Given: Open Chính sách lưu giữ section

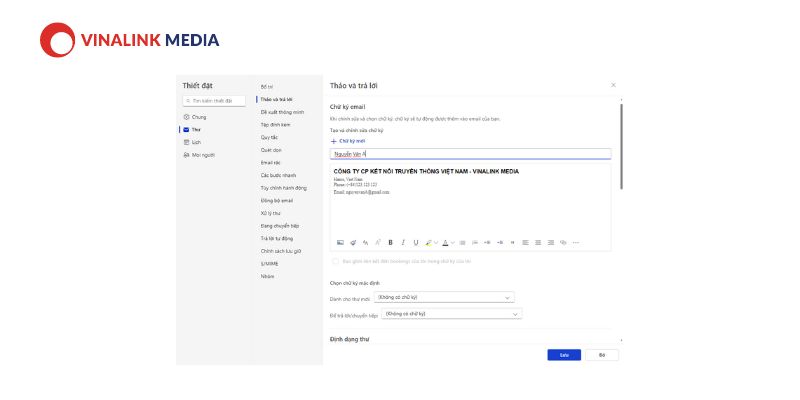Looking at the screenshot, I should (x=281, y=251).
